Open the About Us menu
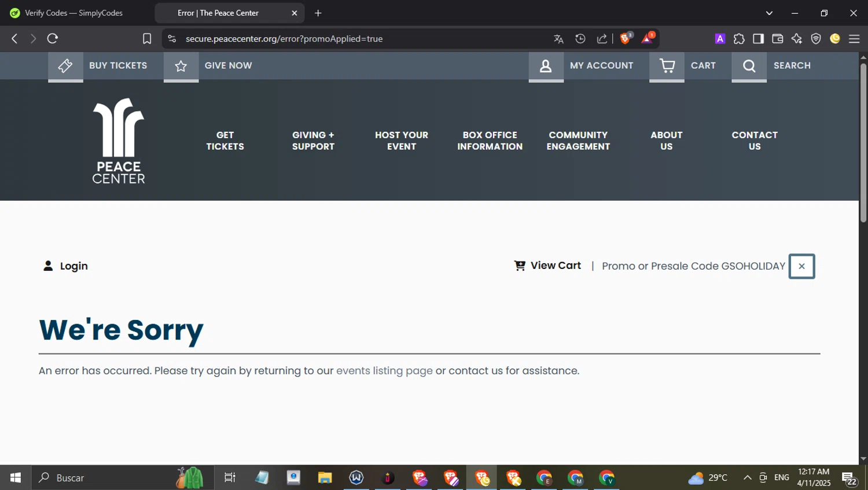The width and height of the screenshot is (868, 490). pos(667,141)
